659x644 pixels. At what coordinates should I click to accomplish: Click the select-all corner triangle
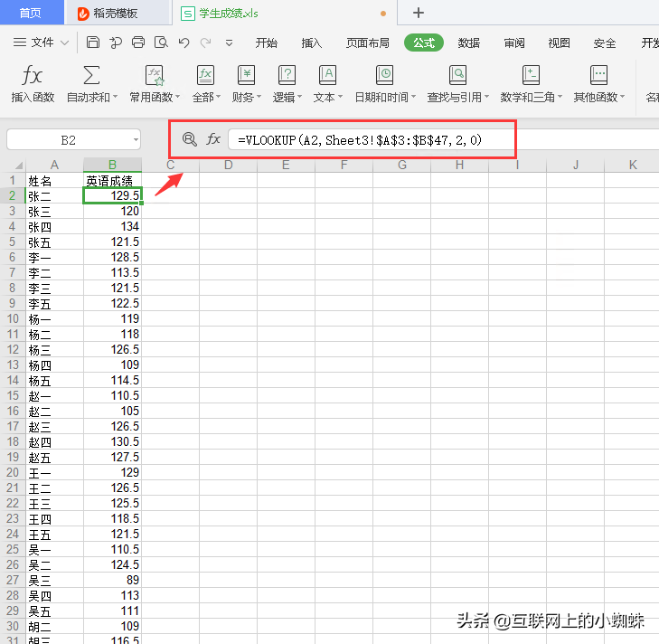[x=18, y=165]
